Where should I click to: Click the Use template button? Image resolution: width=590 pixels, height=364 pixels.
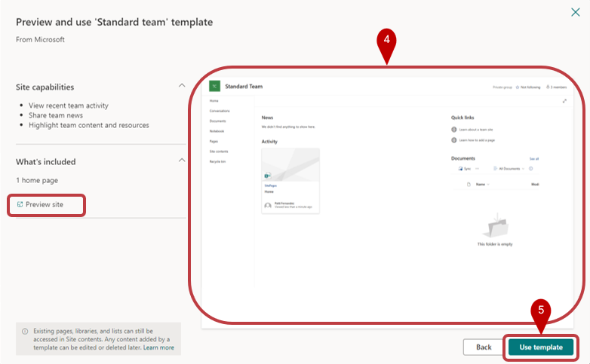(540, 347)
